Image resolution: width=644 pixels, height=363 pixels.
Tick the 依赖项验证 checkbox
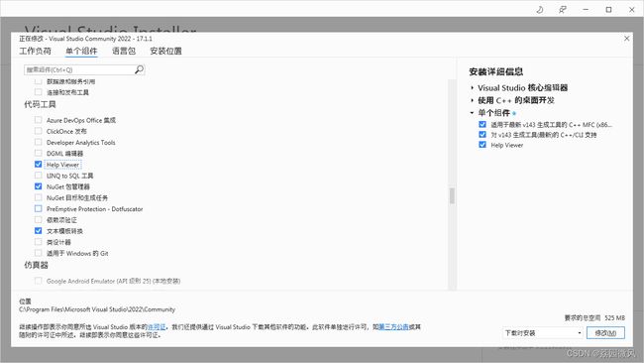click(39, 219)
